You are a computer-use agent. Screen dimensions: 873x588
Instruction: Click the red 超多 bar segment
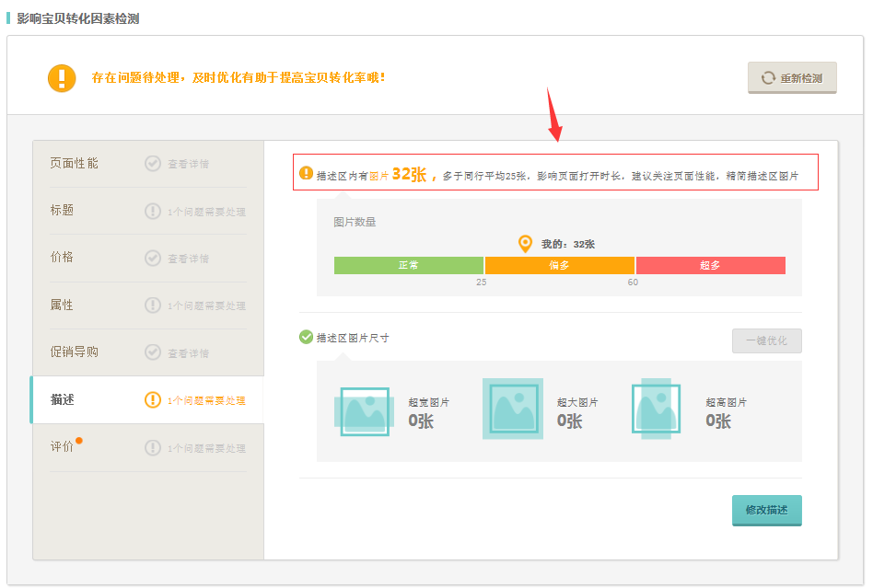tap(710, 266)
